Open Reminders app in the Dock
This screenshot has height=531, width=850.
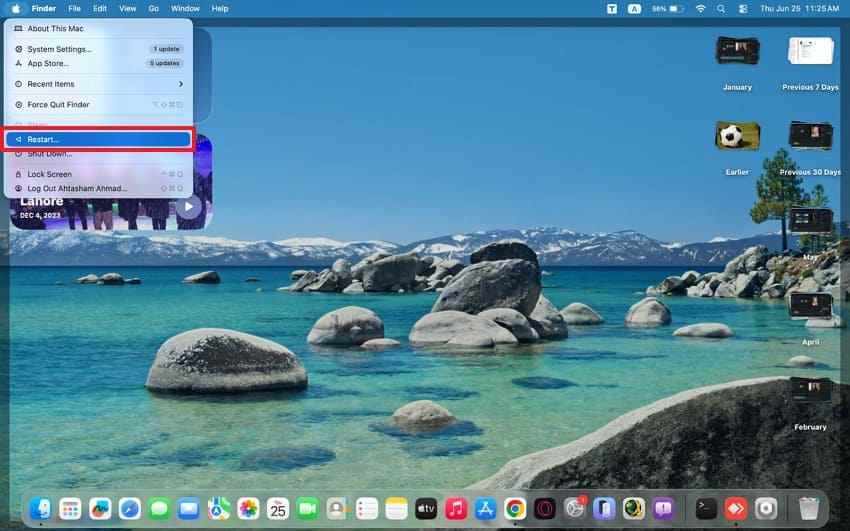(367, 509)
